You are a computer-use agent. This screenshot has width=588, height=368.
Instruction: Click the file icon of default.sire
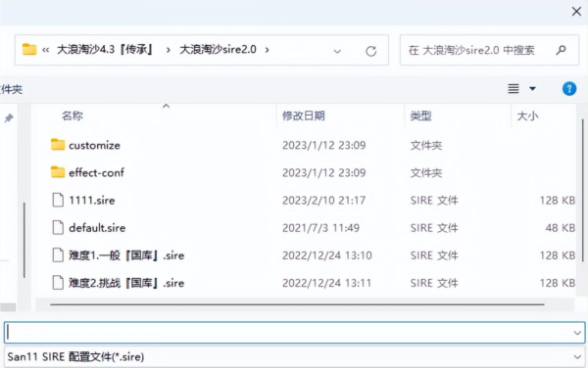click(x=58, y=227)
